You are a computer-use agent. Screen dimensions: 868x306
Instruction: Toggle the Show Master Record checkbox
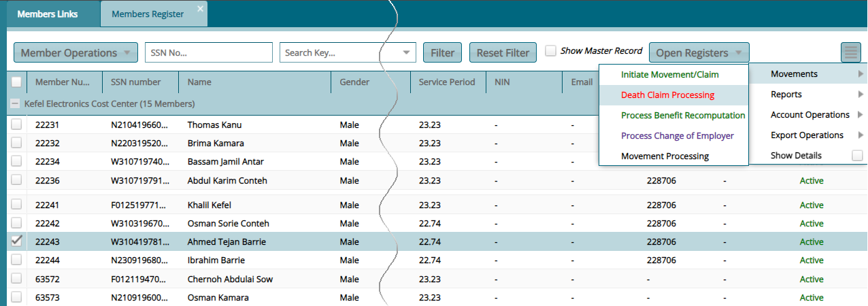click(x=551, y=51)
